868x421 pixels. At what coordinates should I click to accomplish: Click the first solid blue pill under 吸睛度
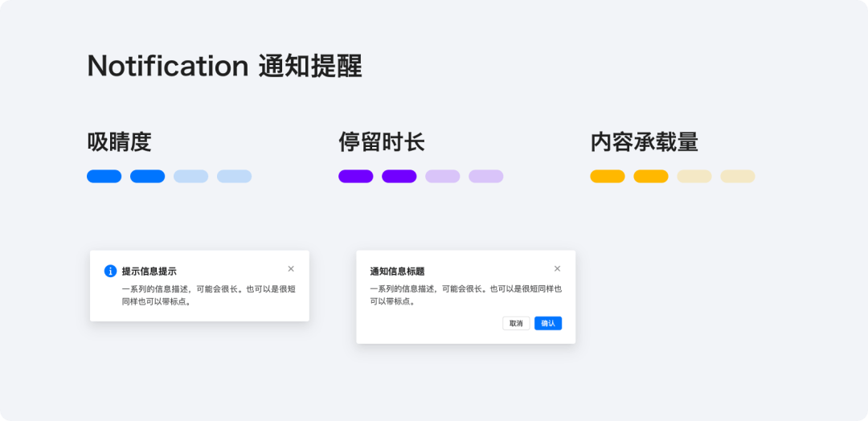pos(104,177)
